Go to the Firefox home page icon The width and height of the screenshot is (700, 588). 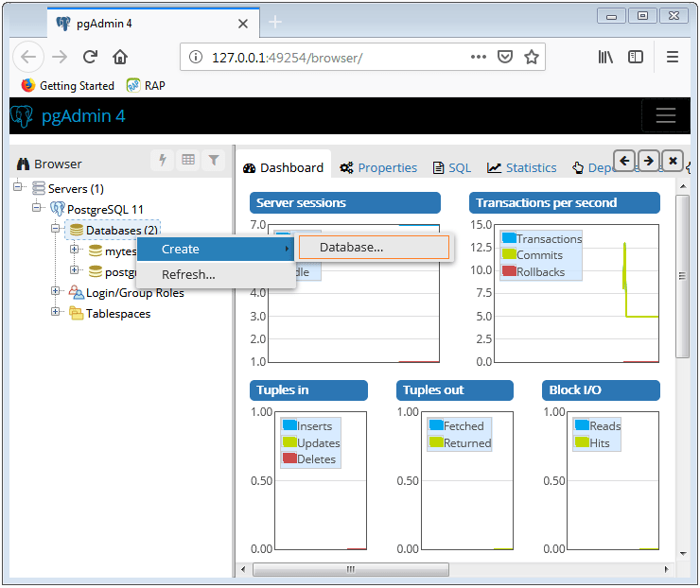(120, 57)
